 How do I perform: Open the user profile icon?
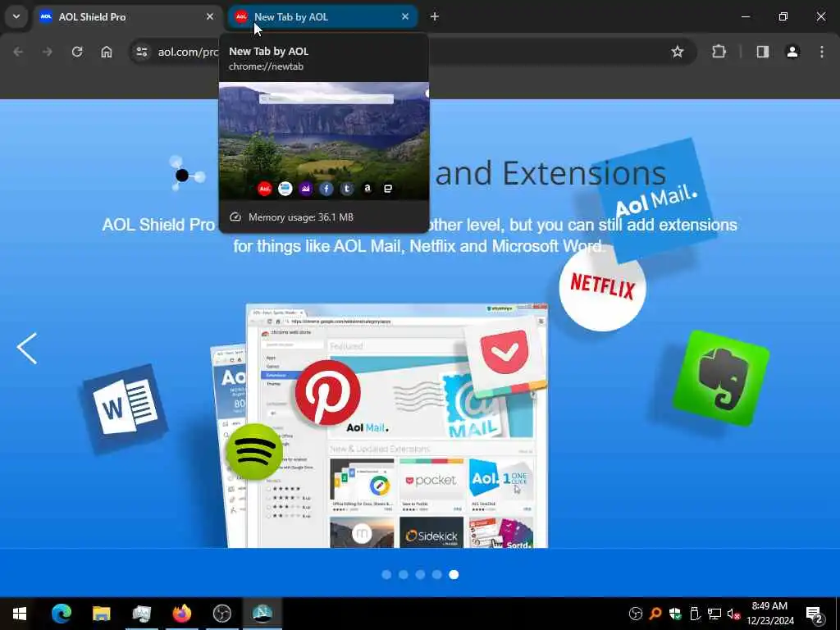tap(792, 52)
